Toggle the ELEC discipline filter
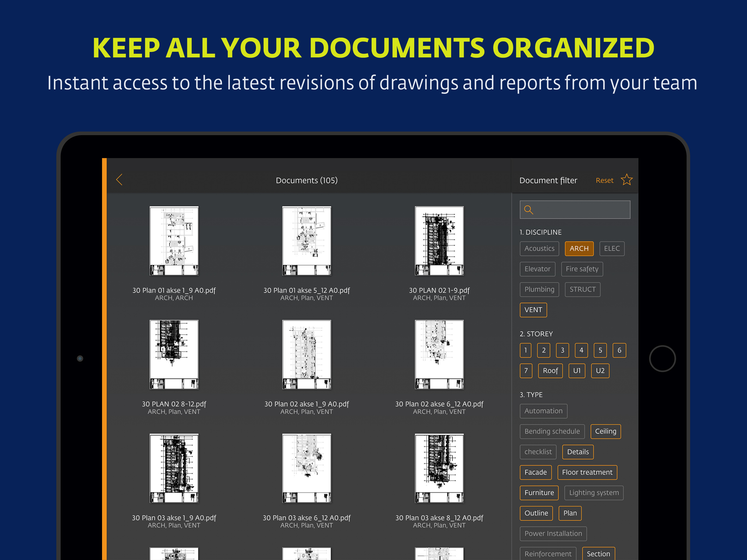747x560 pixels. tap(612, 249)
